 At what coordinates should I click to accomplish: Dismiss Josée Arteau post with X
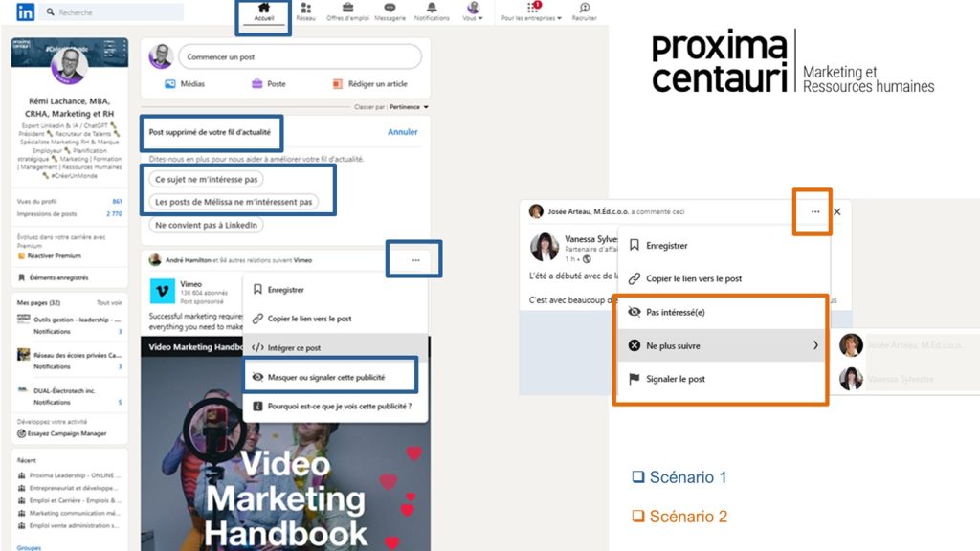click(836, 211)
